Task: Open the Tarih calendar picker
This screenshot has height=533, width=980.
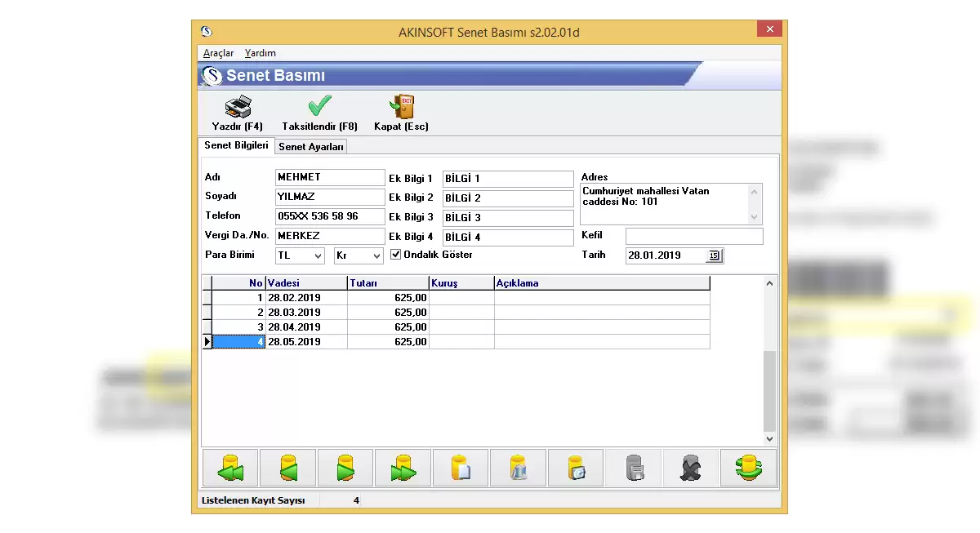Action: pos(714,255)
